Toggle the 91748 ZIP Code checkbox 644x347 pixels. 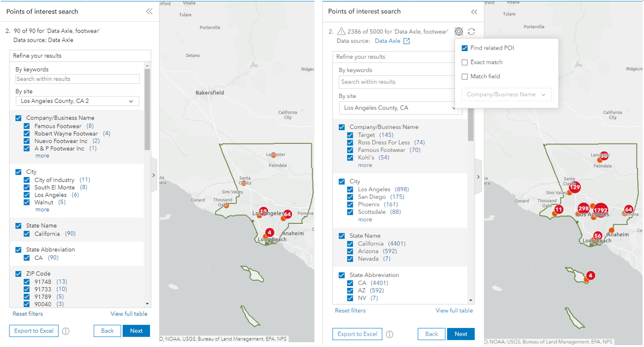(27, 282)
